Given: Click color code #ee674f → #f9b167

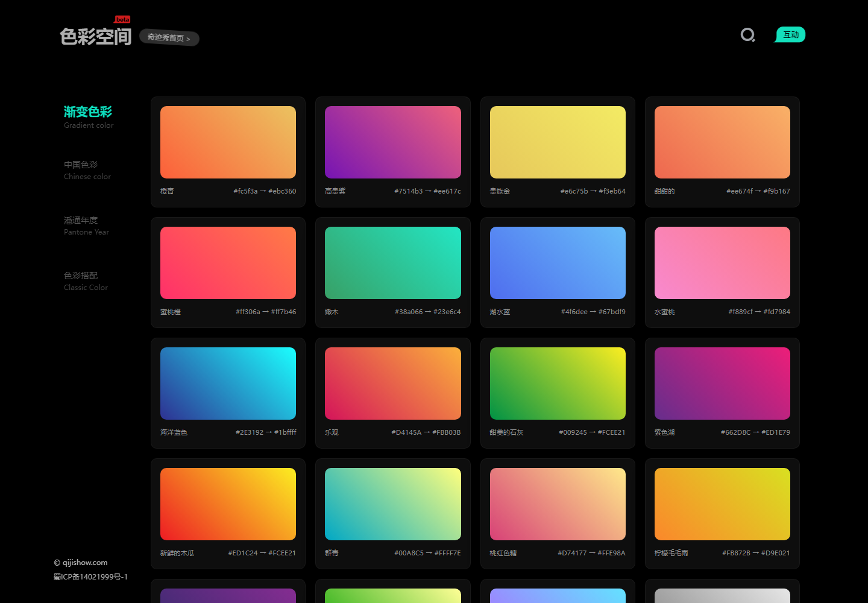Looking at the screenshot, I should tap(758, 191).
